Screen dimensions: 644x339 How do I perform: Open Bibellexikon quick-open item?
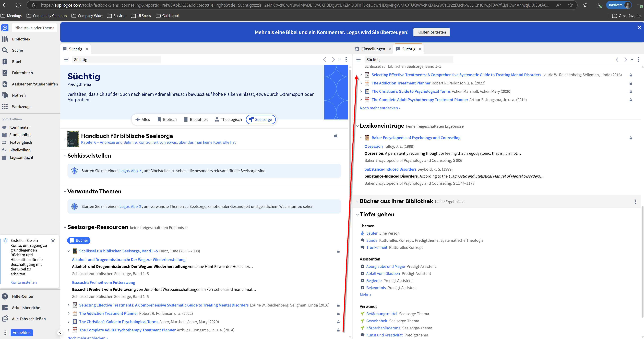20,150
